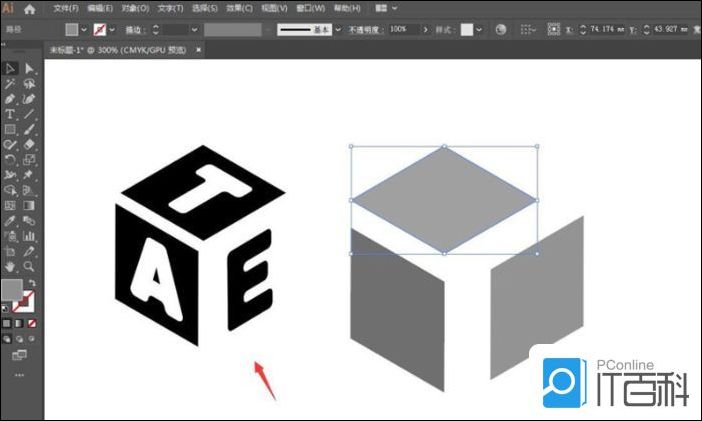
Task: Pick the Gradient tool
Action: [x=29, y=206]
